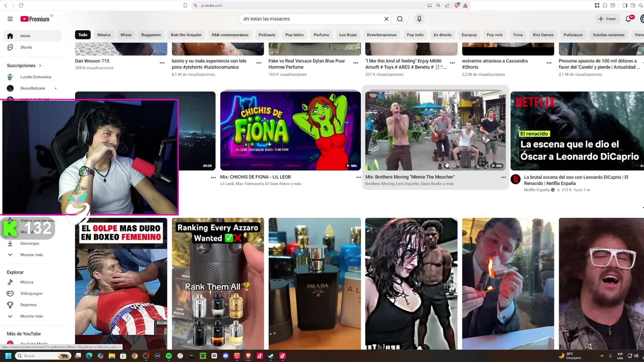This screenshot has width=644, height=362.
Task: Click the share page icon in address bar
Action: 447,6
